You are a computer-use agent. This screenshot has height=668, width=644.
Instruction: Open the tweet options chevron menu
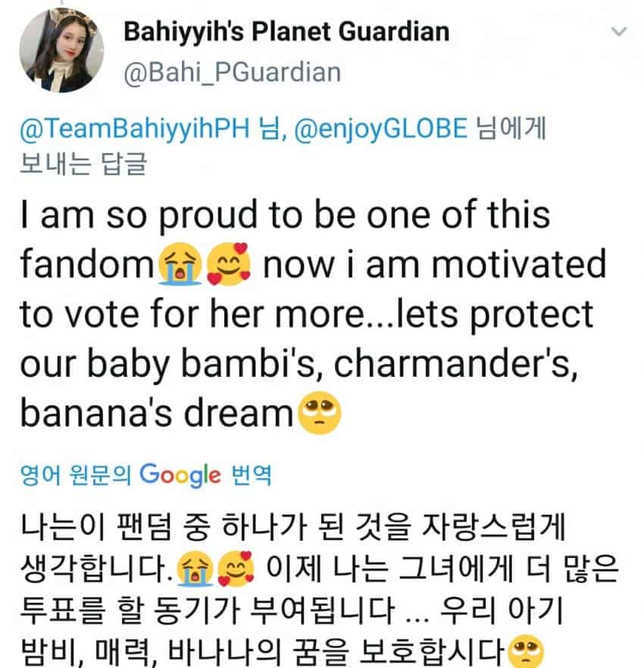[x=620, y=32]
